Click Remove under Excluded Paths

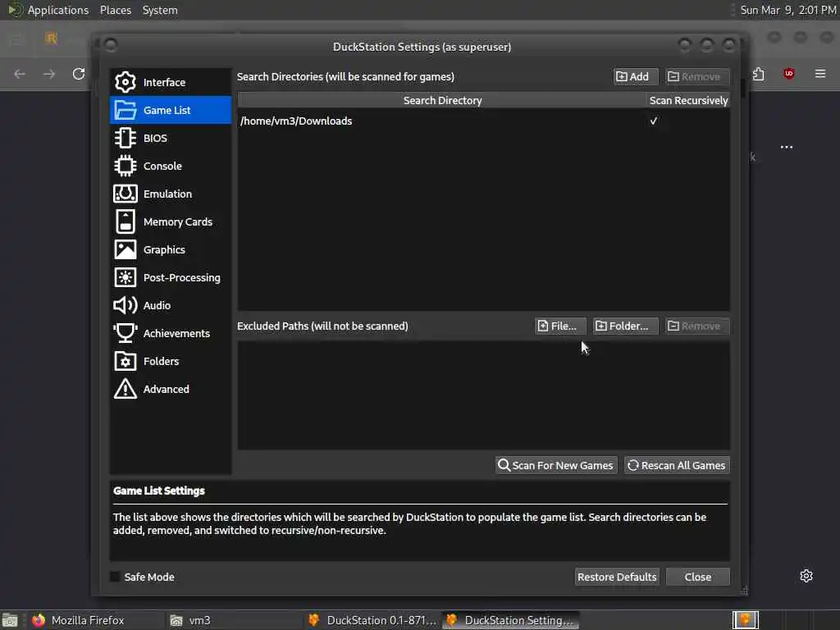coord(697,326)
